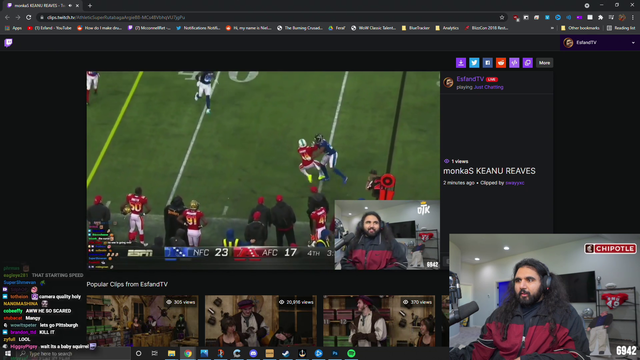Open the popular clip with 20,916 views
Image resolution: width=640 pixels, height=360 pixels.
pos(261,321)
